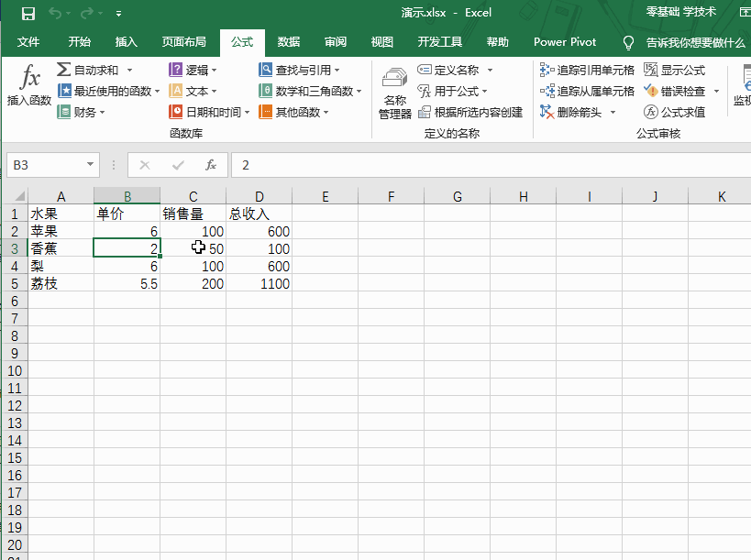Expand the AutoSum (自动求和) dropdown
Image resolution: width=751 pixels, height=560 pixels.
(x=129, y=70)
